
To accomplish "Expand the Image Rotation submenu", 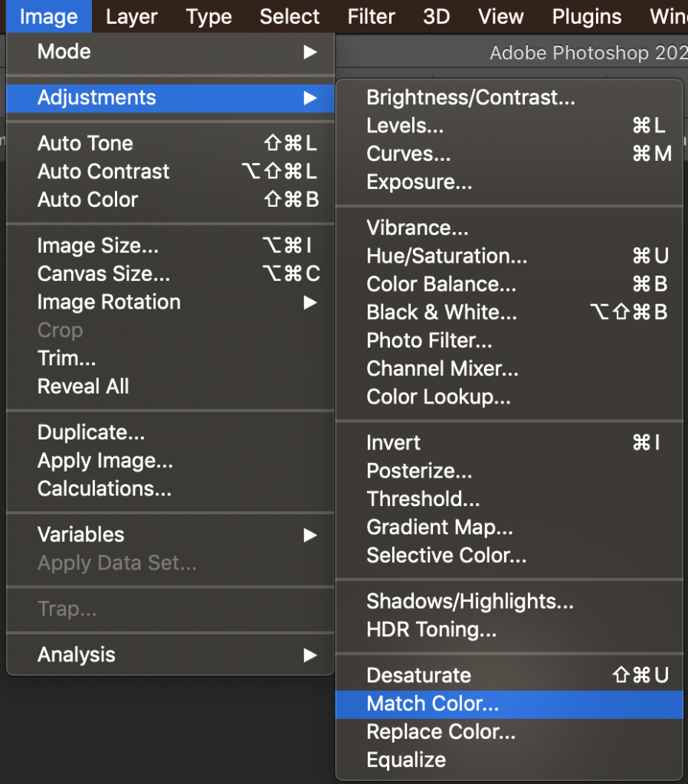I will pos(310,302).
